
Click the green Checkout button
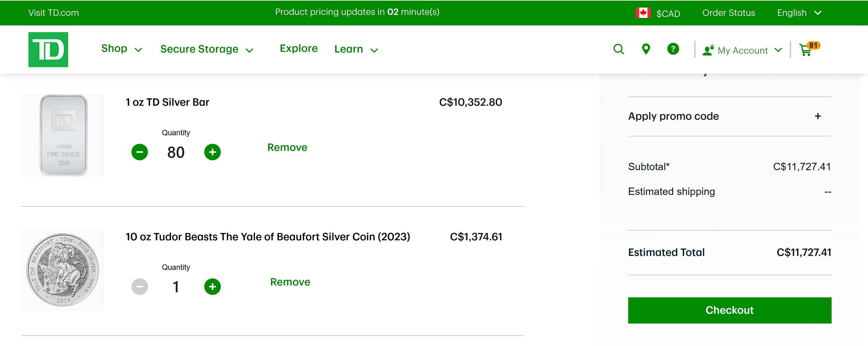pyautogui.click(x=729, y=310)
